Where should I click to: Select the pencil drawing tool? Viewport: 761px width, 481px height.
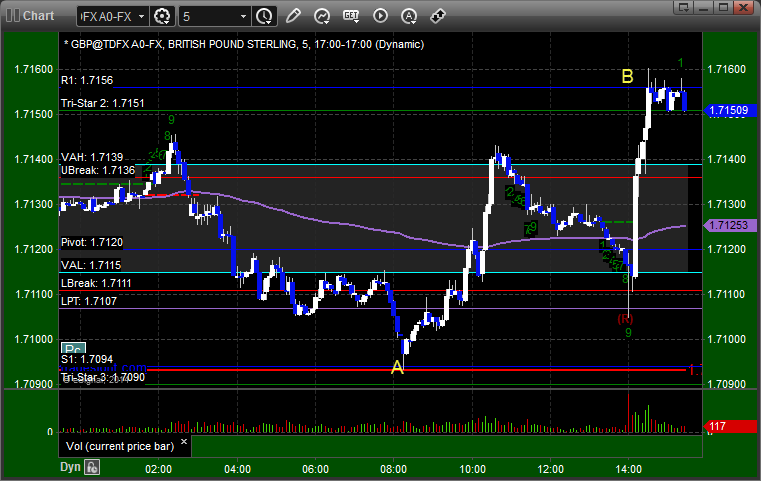click(x=293, y=16)
